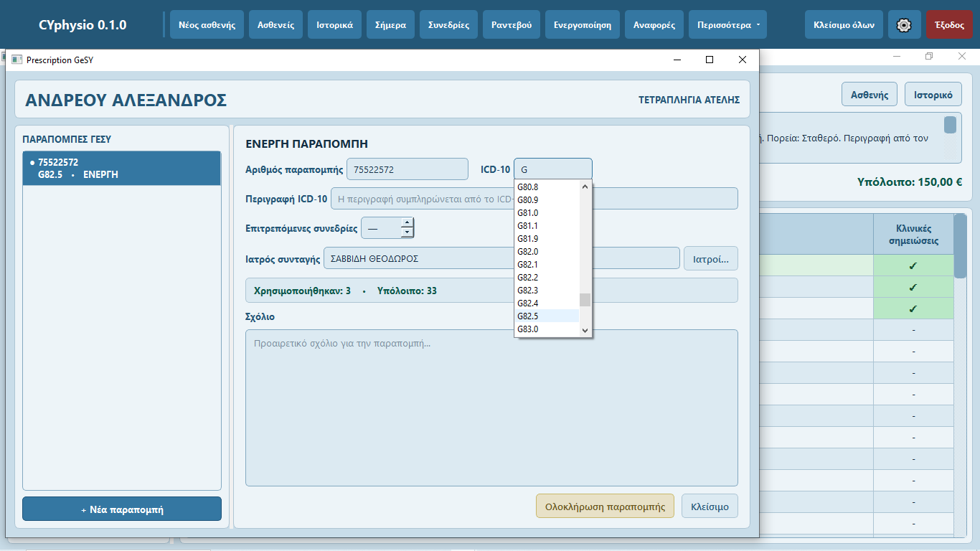The height and width of the screenshot is (551, 980).
Task: Click the Κλείσιμο όλων button
Action: (x=844, y=24)
